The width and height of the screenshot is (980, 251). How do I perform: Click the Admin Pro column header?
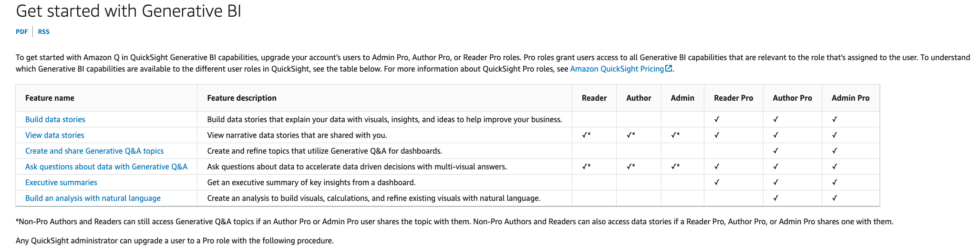click(x=850, y=98)
